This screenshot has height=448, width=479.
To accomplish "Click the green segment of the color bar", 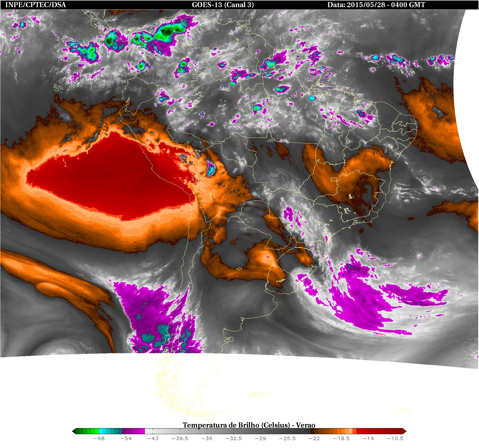I will point(87,431).
